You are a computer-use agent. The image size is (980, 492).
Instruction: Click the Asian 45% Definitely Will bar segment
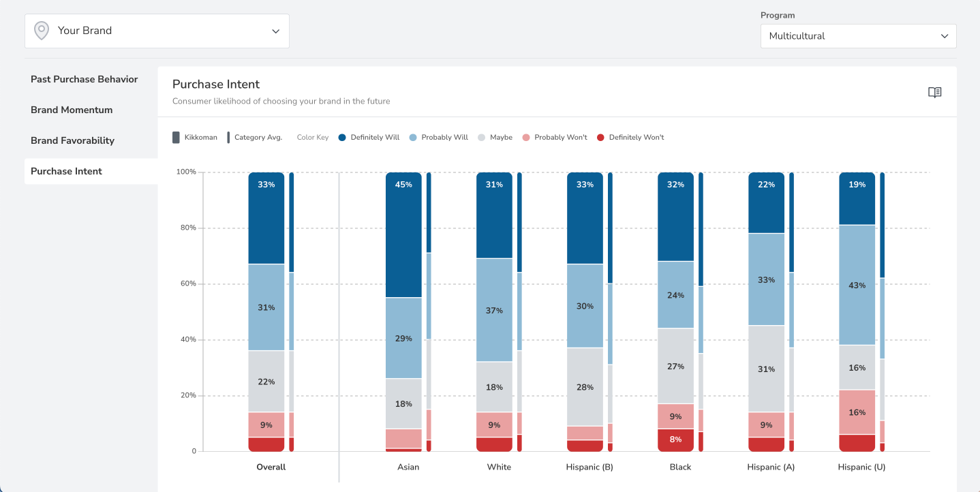[x=403, y=235]
